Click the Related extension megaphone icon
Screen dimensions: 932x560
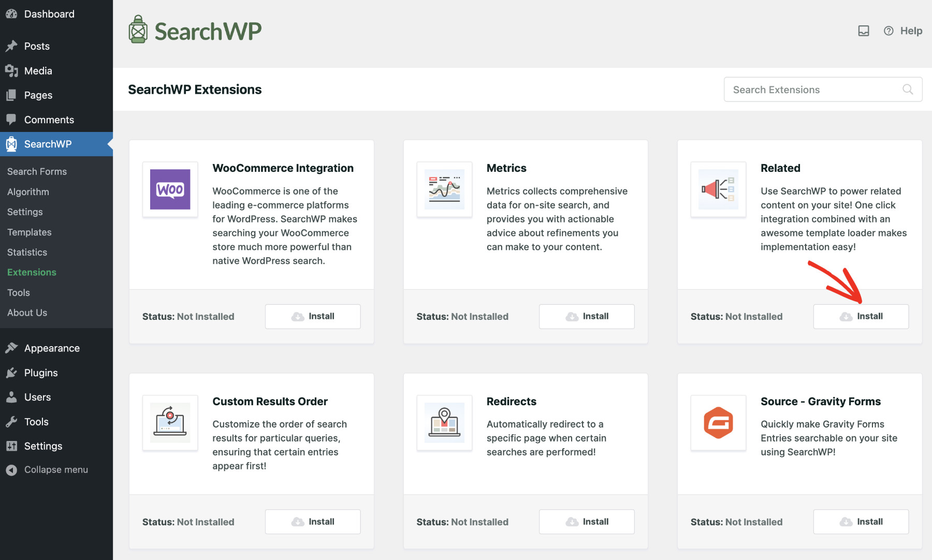pos(718,189)
